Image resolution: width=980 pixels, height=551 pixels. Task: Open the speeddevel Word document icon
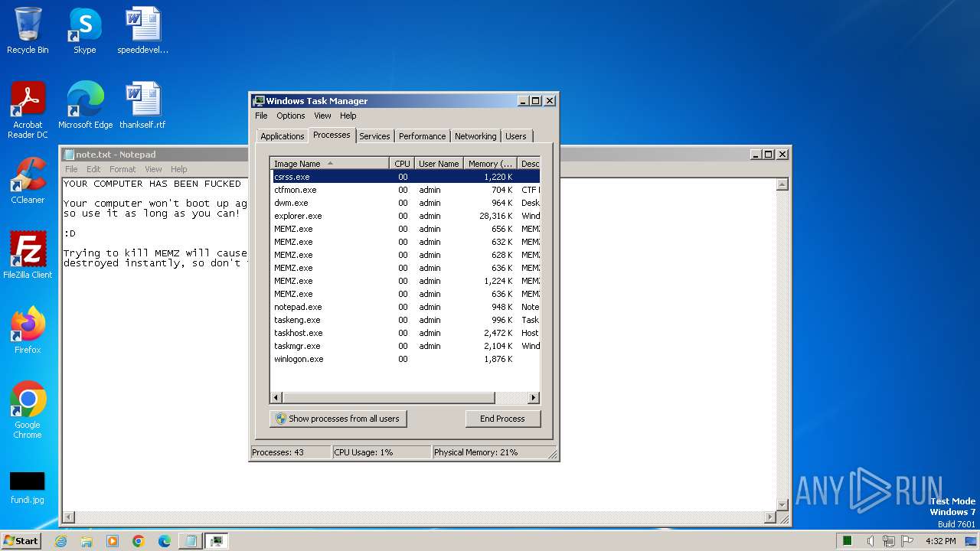tap(142, 31)
